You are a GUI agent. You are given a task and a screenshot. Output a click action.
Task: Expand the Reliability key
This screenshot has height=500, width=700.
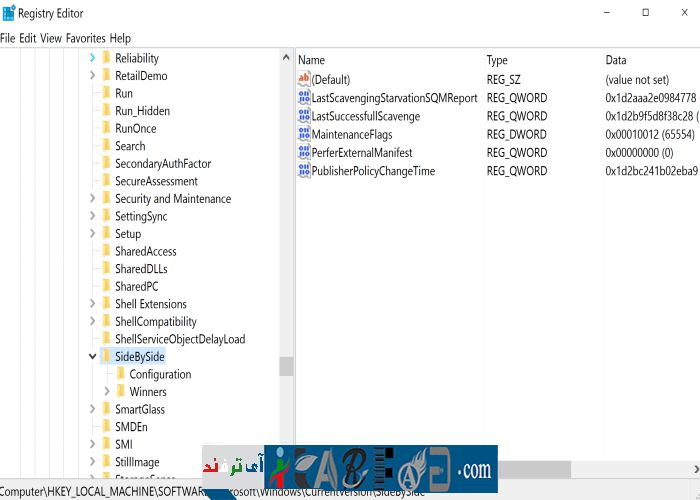(x=93, y=58)
